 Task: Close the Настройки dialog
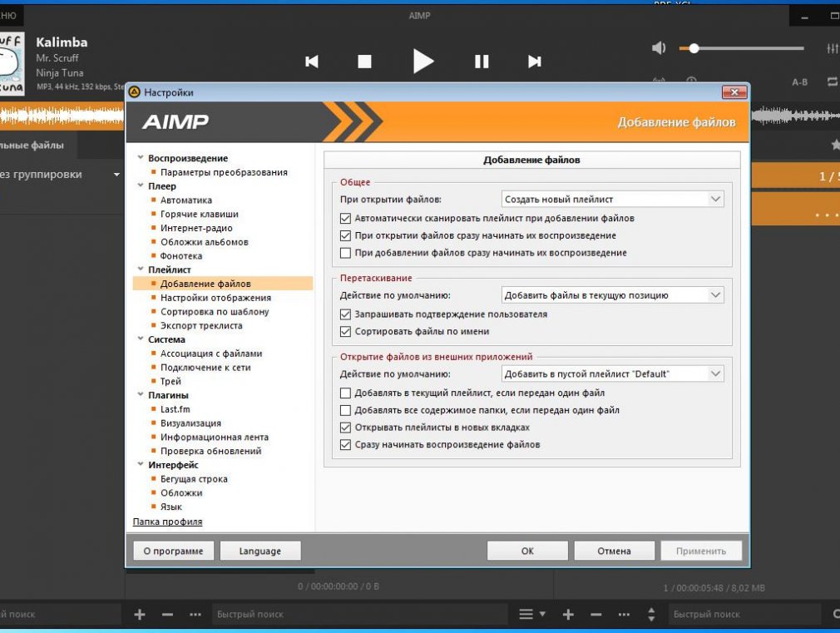pyautogui.click(x=734, y=92)
